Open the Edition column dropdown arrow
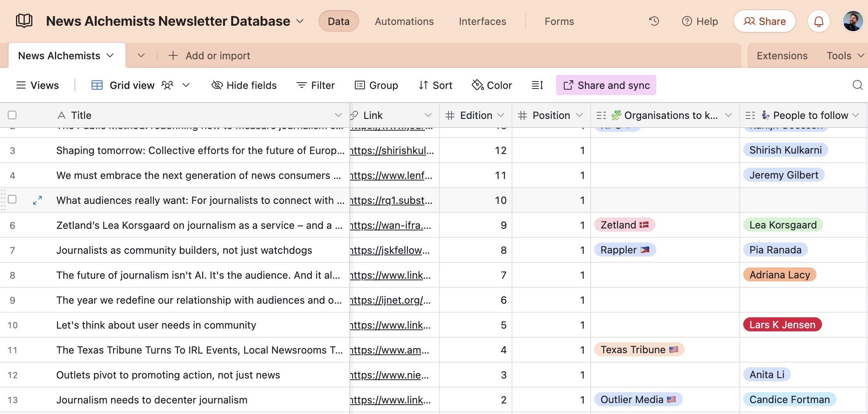 point(501,115)
